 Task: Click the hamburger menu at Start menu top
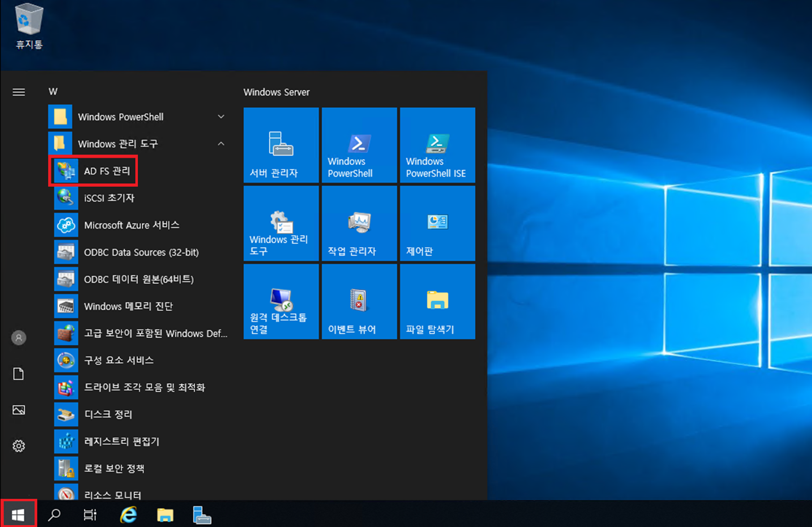click(x=19, y=92)
